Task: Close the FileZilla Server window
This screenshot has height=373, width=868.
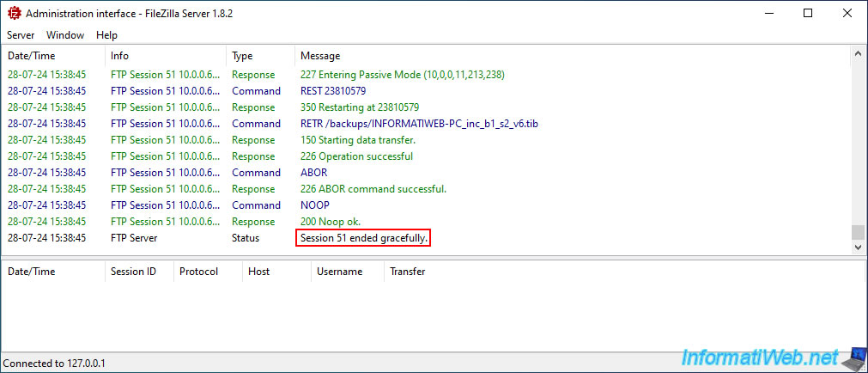Action: click(847, 14)
